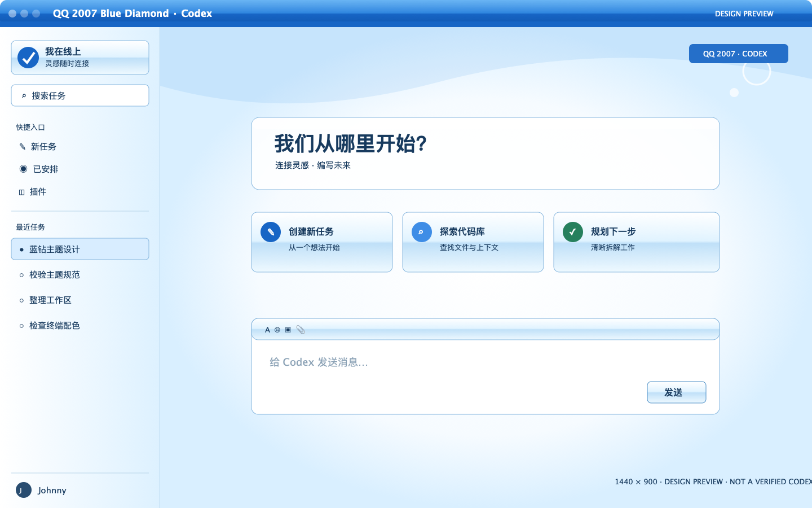Attach a file with the paperclip
The image size is (812, 508).
point(301,330)
